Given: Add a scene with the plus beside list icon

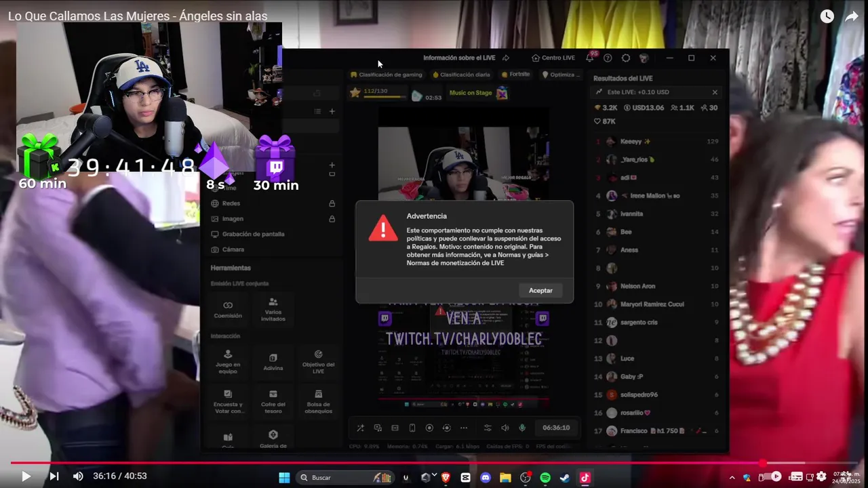Looking at the screenshot, I should coord(332,111).
